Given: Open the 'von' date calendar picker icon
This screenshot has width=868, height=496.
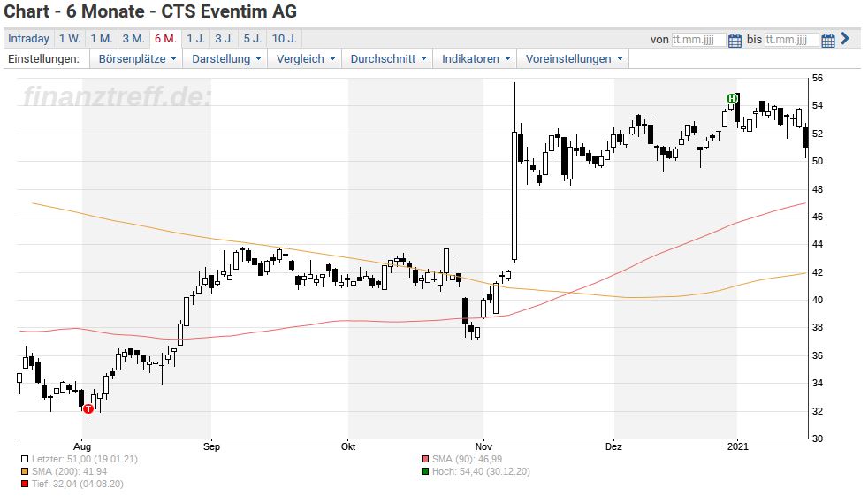Looking at the screenshot, I should tap(735, 41).
